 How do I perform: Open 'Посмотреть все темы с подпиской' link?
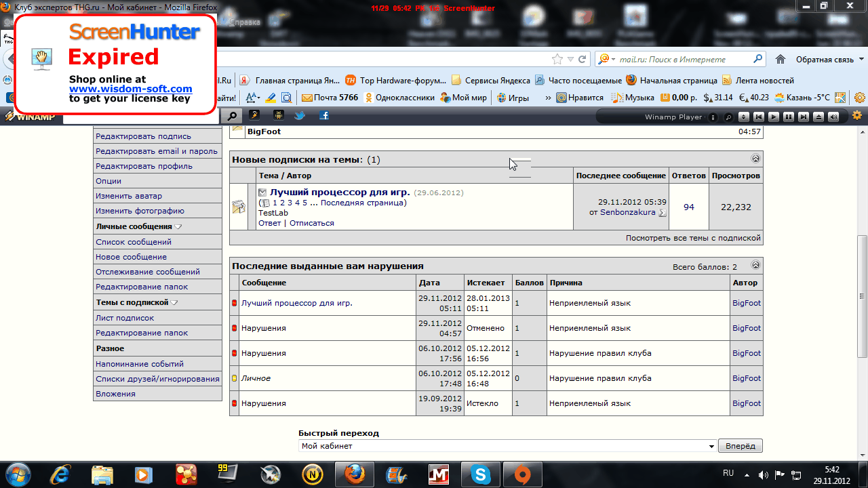point(692,238)
